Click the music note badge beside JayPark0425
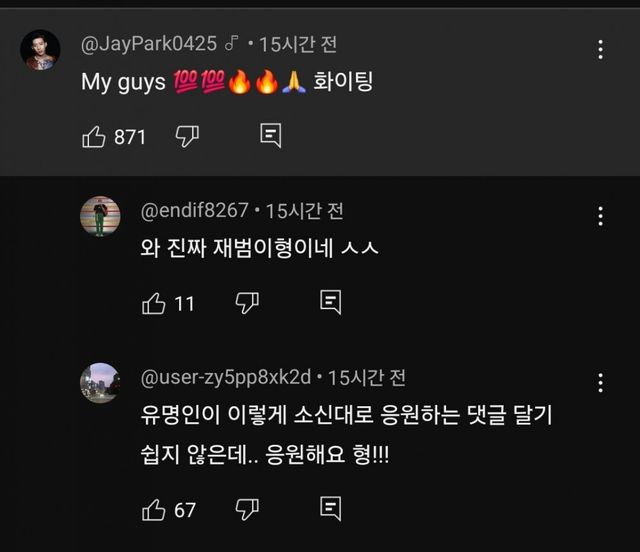This screenshot has width=640, height=552. [x=232, y=45]
